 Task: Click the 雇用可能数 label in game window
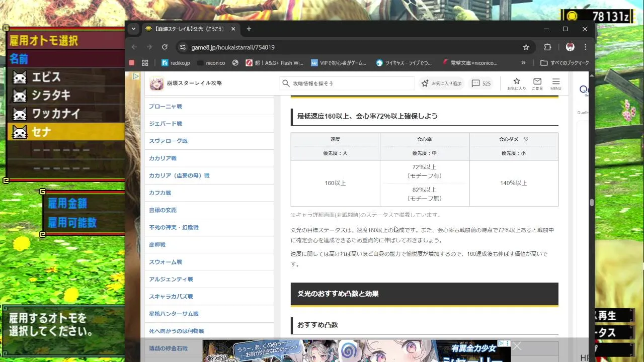(x=72, y=222)
